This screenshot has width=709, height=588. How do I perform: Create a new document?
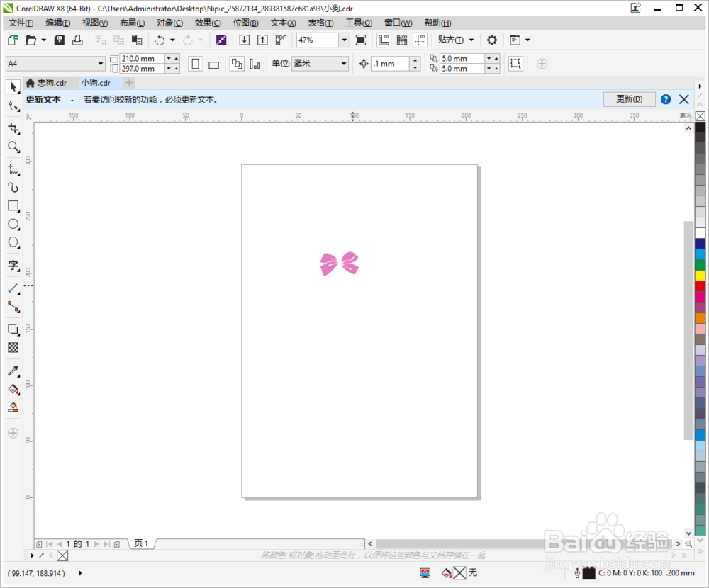point(13,40)
